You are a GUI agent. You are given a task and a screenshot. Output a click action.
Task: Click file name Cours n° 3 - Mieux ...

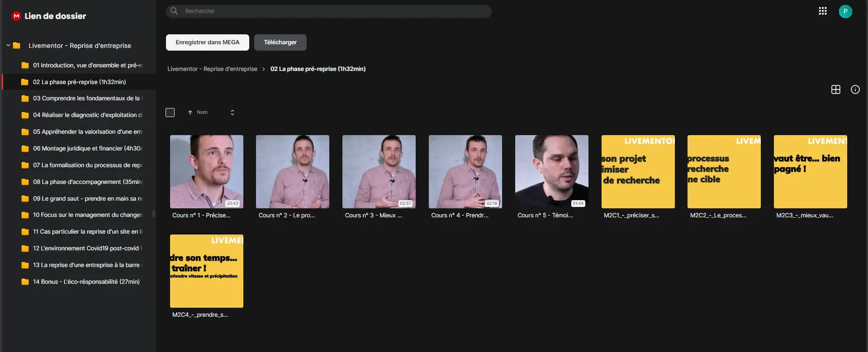[x=374, y=216]
